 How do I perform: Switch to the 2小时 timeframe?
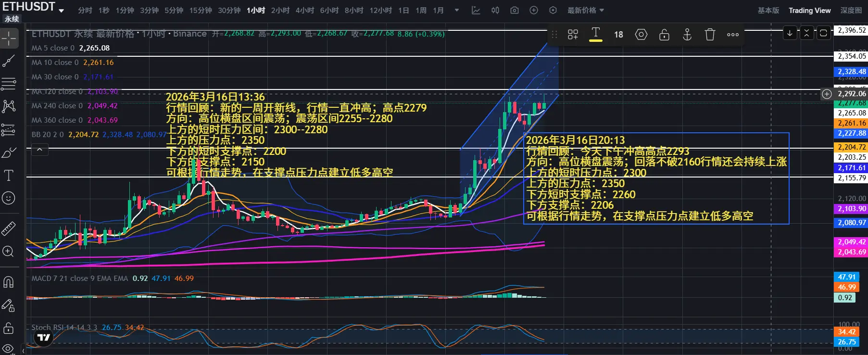[x=280, y=10]
